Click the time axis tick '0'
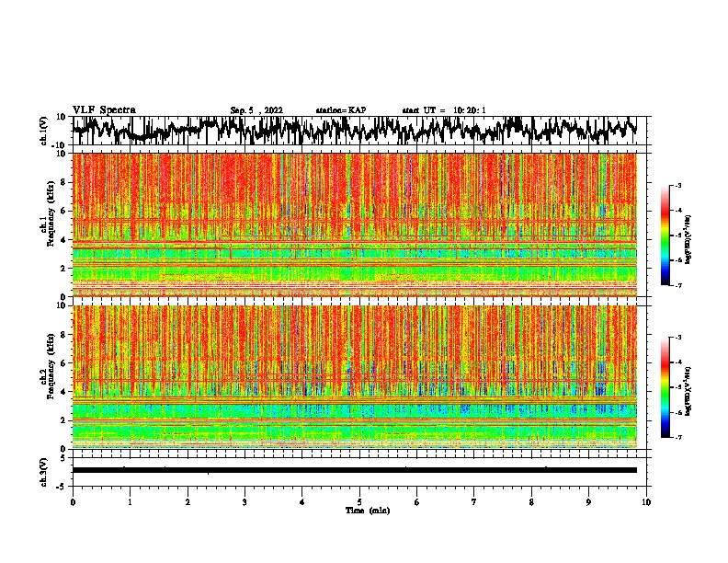Image resolution: width=728 pixels, height=563 pixels. [x=73, y=502]
